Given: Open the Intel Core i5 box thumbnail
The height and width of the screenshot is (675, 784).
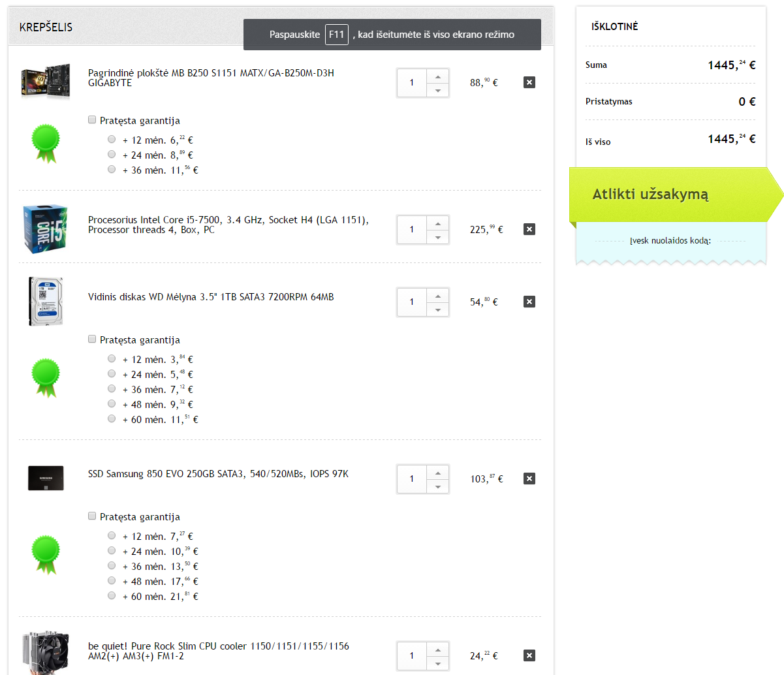Looking at the screenshot, I should 45,229.
